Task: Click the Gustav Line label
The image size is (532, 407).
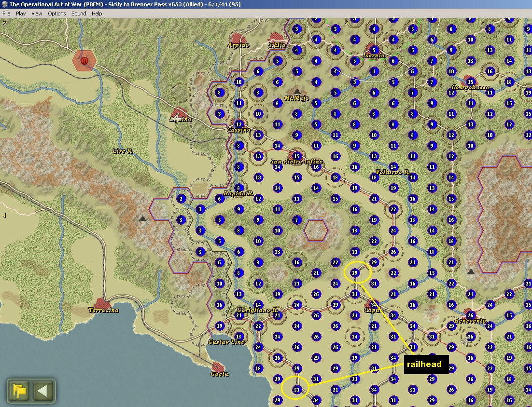Action: point(226,342)
